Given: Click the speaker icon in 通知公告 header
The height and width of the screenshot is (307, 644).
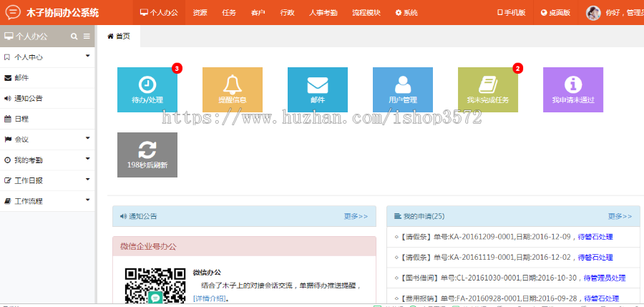Looking at the screenshot, I should (x=123, y=216).
